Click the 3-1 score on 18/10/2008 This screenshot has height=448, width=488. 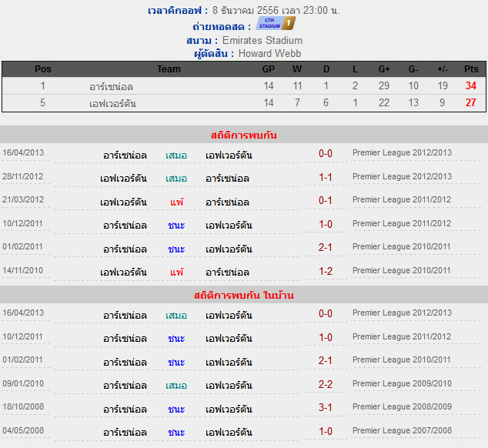click(326, 407)
